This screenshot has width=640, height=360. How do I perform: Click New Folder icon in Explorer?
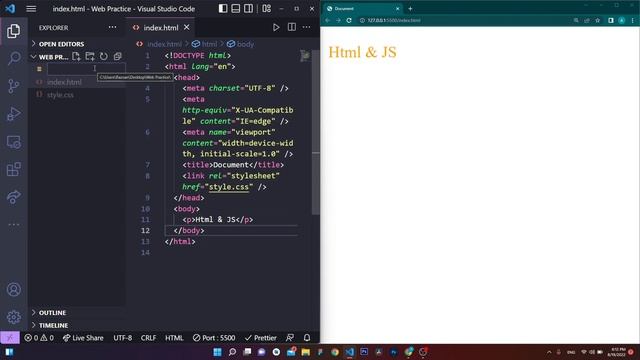90,56
